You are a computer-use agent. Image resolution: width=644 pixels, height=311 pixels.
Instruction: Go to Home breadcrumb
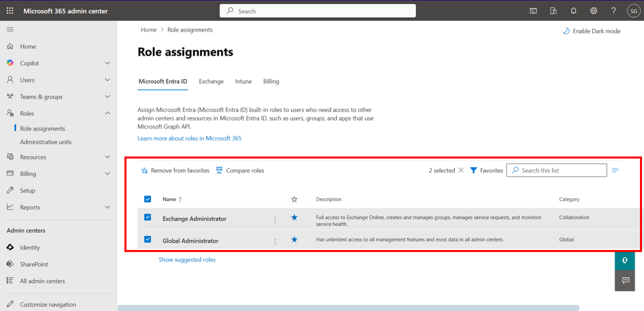pyautogui.click(x=149, y=30)
